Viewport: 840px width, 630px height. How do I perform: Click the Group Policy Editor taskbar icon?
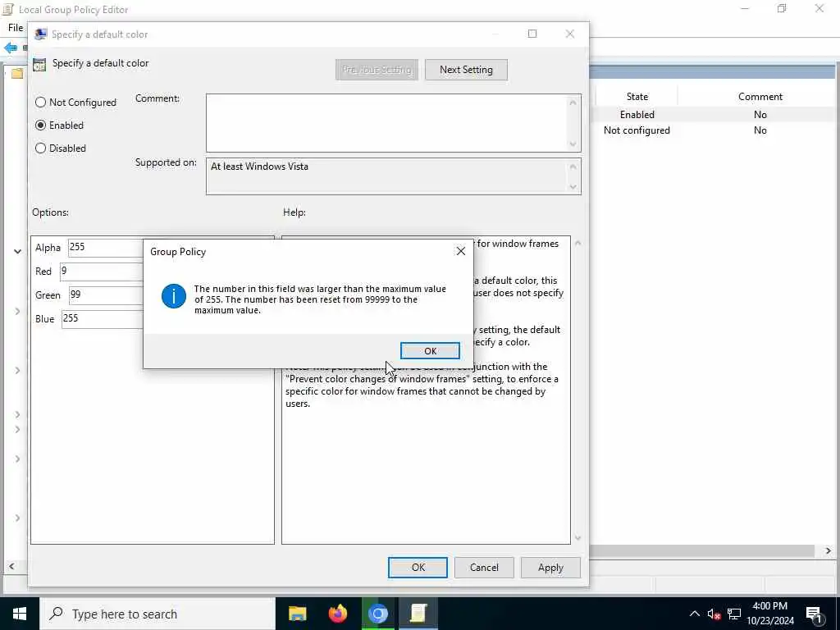tap(418, 614)
